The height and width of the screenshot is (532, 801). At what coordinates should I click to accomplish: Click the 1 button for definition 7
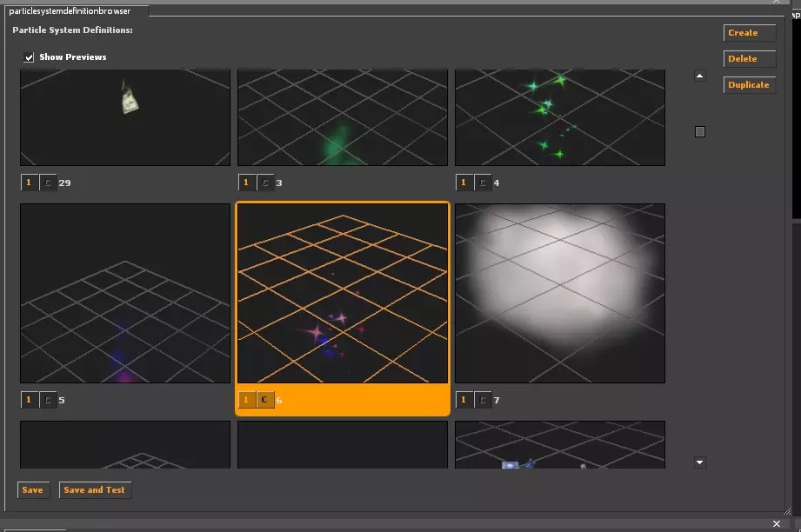(464, 400)
